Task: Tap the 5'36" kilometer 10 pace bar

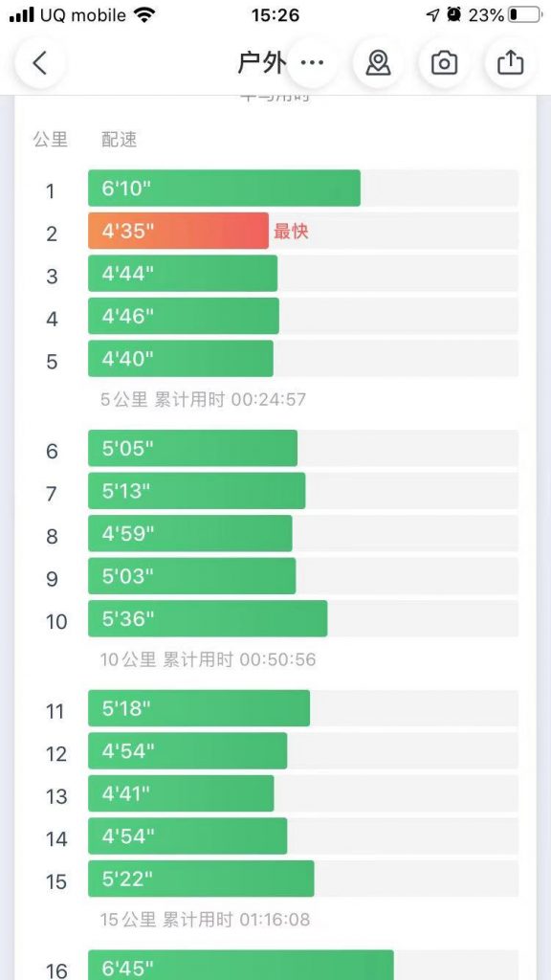Action: 208,619
